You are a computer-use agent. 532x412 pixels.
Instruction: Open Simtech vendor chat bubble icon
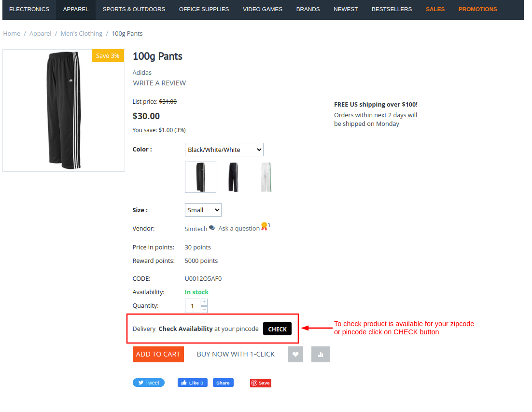coord(212,228)
